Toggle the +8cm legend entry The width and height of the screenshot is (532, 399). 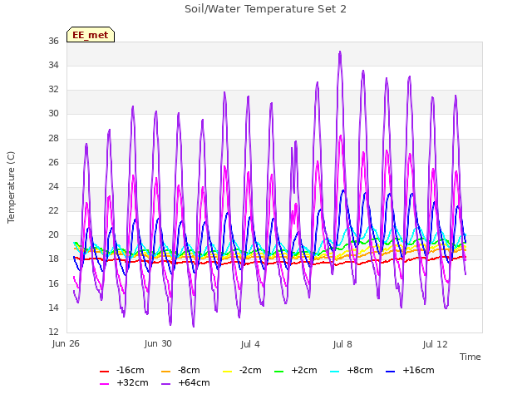pyautogui.click(x=351, y=370)
